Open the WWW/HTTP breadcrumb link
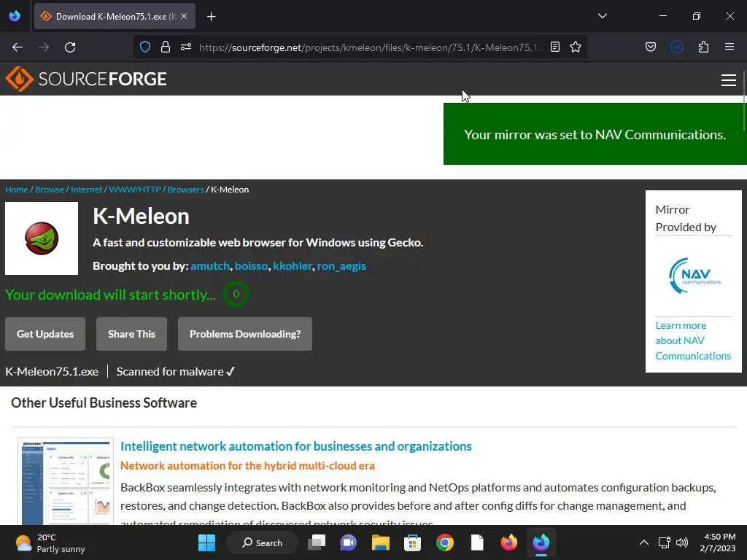 coord(135,190)
